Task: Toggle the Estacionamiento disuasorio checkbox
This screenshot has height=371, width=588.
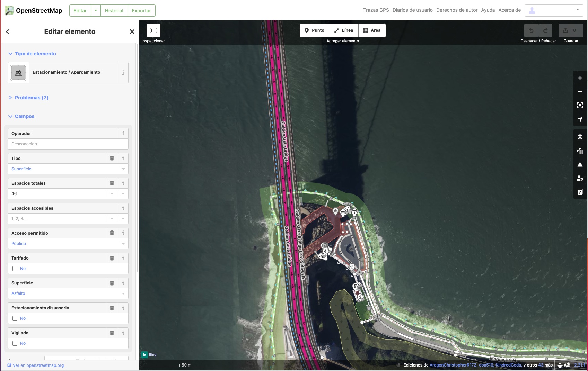Action: coord(15,318)
